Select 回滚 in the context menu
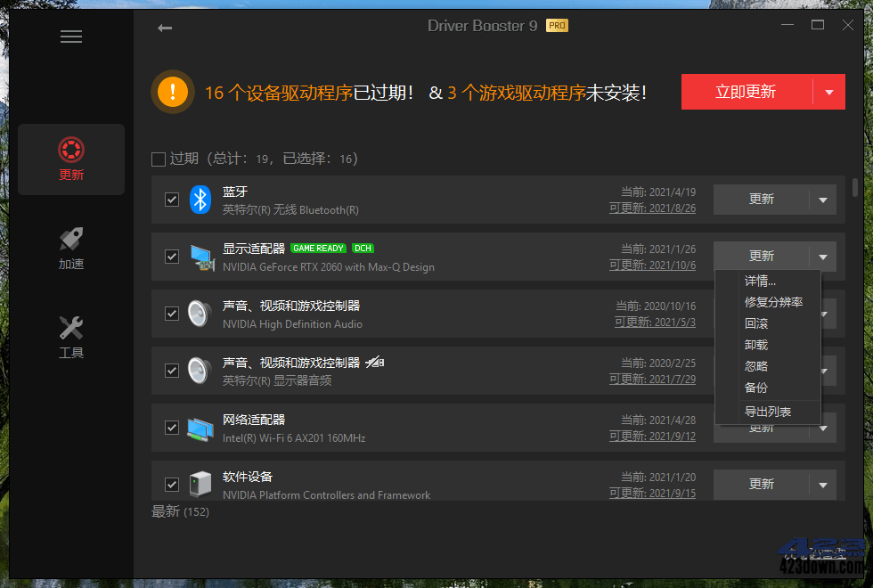 (755, 323)
